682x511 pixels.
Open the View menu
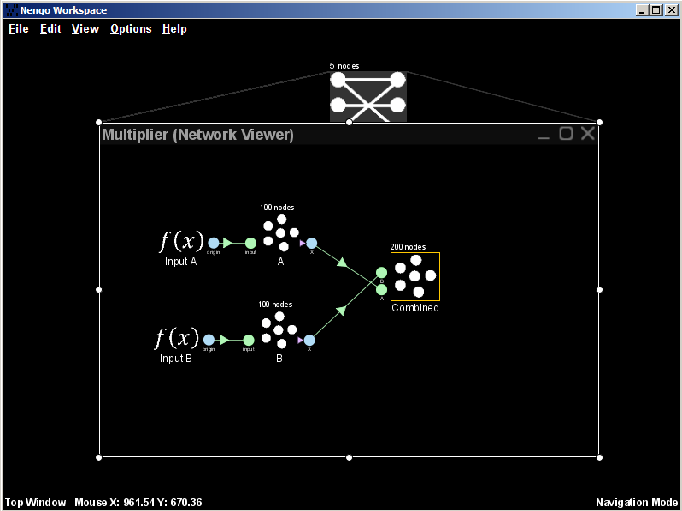pyautogui.click(x=85, y=29)
